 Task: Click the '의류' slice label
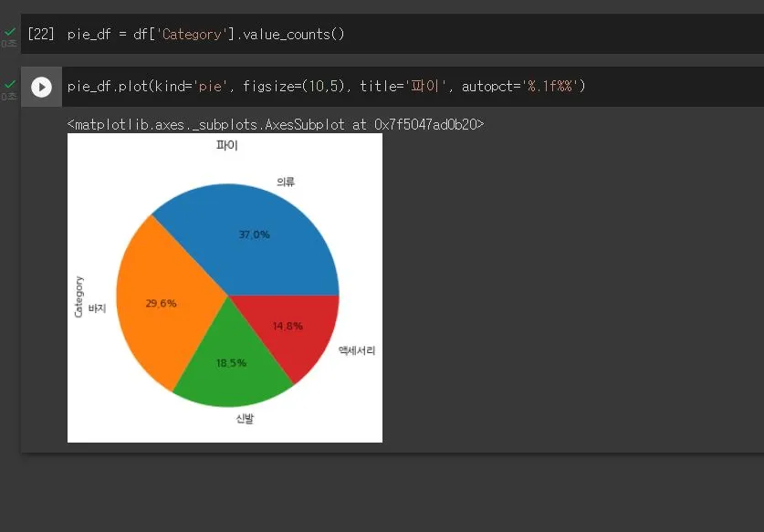[286, 182]
